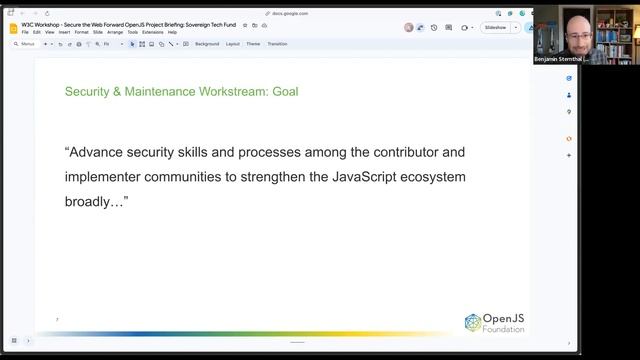
Task: Open the Slideshow options dropdown arrow
Action: (516, 28)
